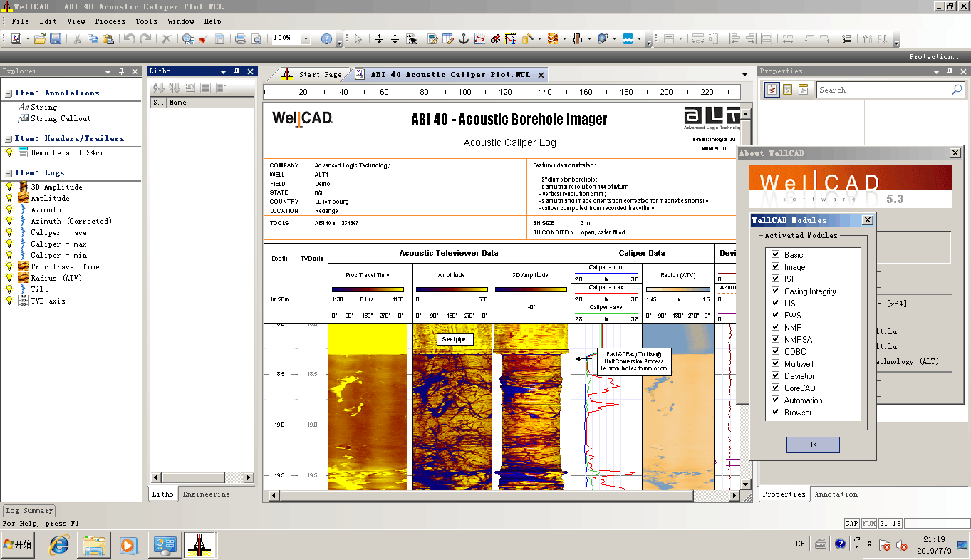The width and height of the screenshot is (971, 560).
Task: Toggle visibility bulb for Caliper - ave
Action: pyautogui.click(x=9, y=232)
